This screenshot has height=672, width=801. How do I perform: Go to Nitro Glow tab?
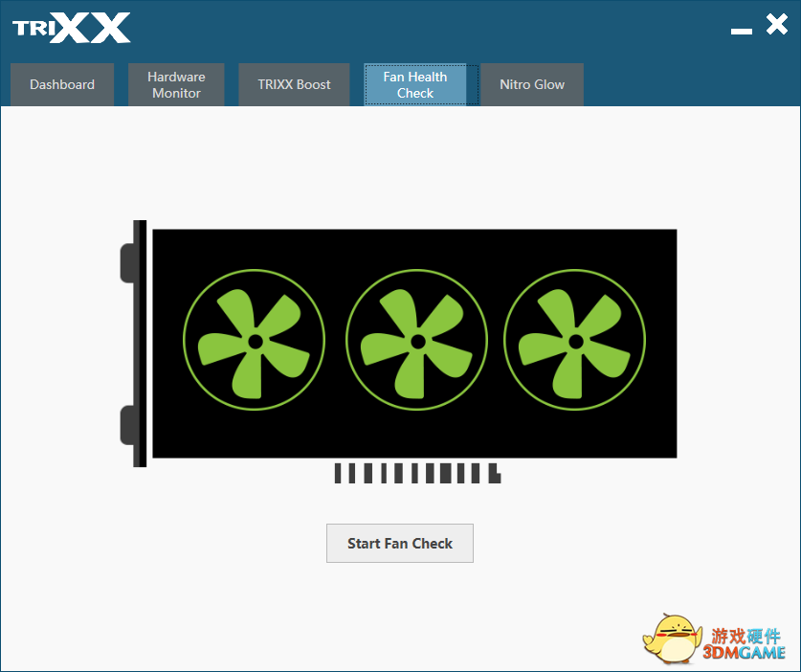[532, 84]
